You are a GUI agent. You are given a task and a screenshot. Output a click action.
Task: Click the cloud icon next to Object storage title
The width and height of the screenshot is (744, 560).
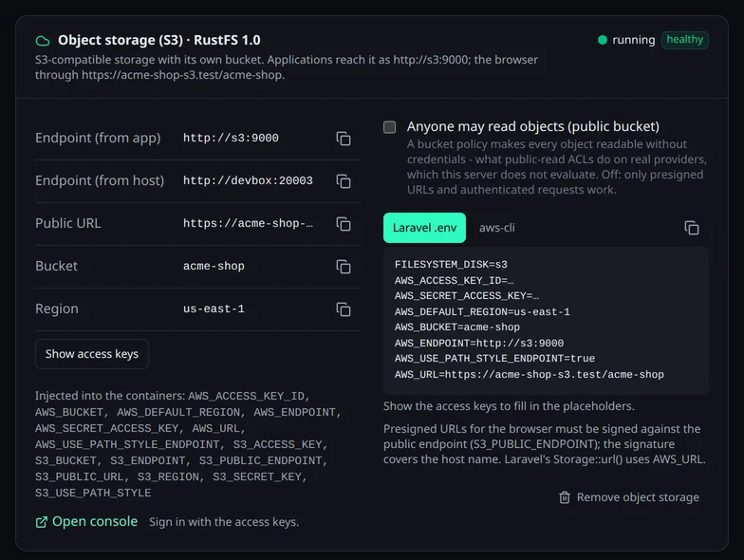coord(43,41)
